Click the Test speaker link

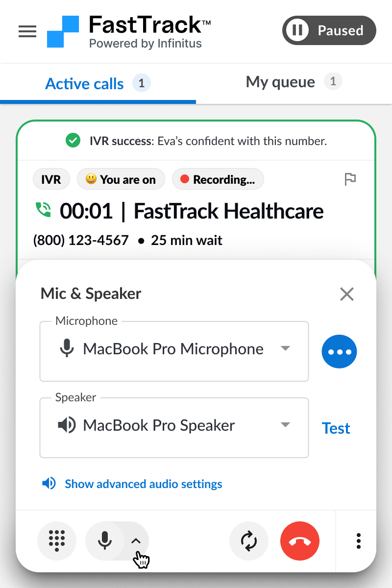pyautogui.click(x=336, y=428)
